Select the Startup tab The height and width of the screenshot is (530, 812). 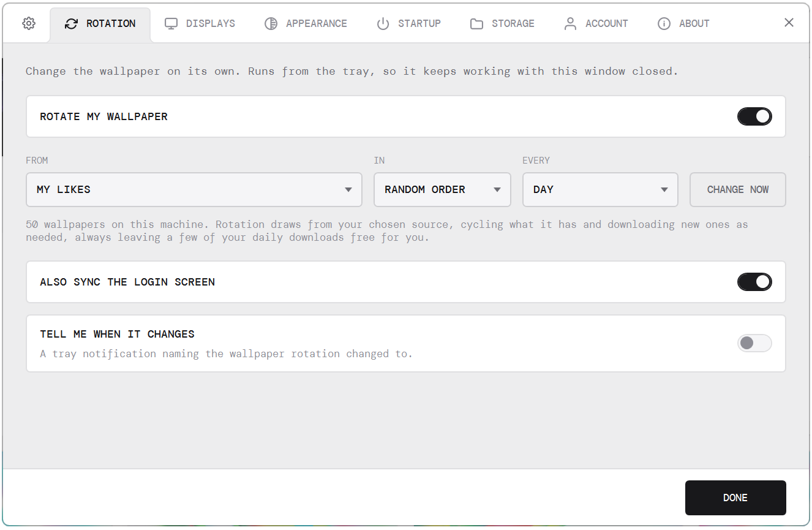408,23
